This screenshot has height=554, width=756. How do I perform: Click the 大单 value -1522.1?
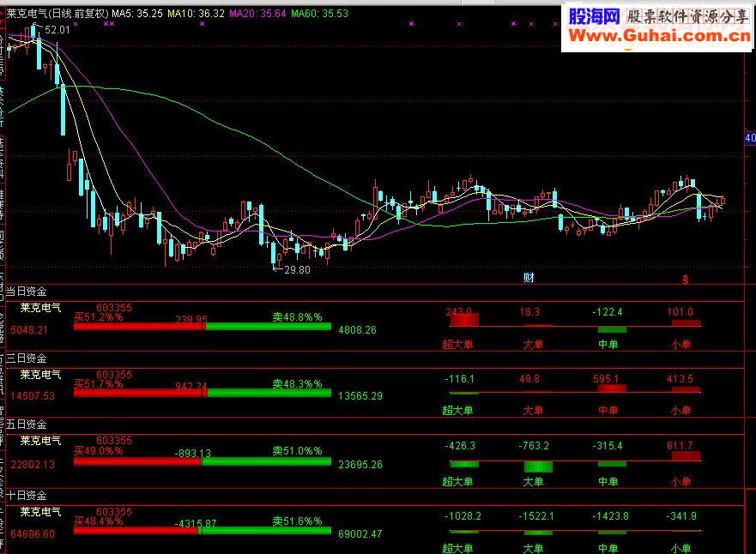point(536,516)
